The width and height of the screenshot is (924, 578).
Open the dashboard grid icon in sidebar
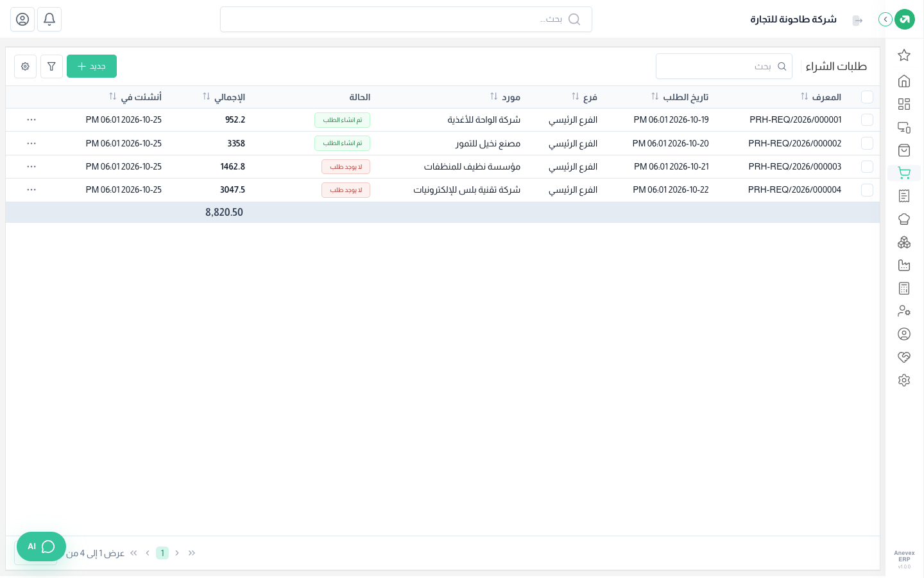(904, 104)
